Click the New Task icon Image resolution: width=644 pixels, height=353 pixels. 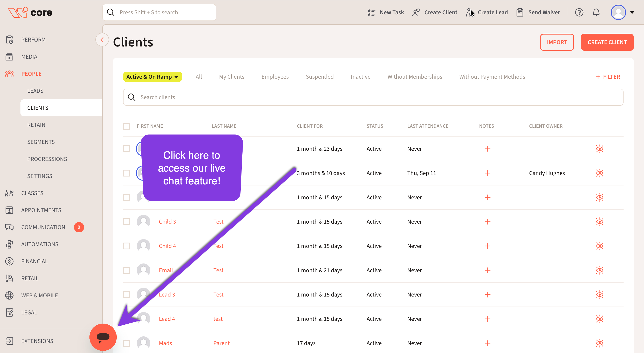tap(371, 12)
